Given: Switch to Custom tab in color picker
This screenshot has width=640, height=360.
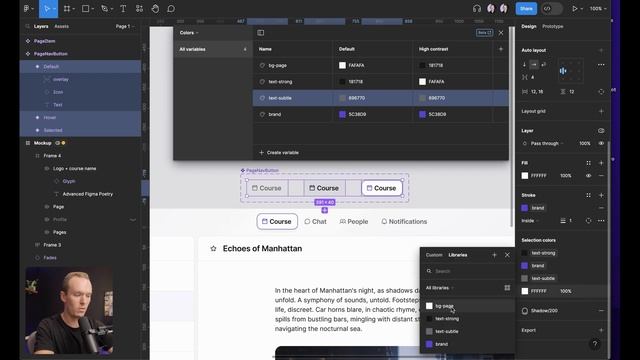Looking at the screenshot, I should tap(434, 255).
